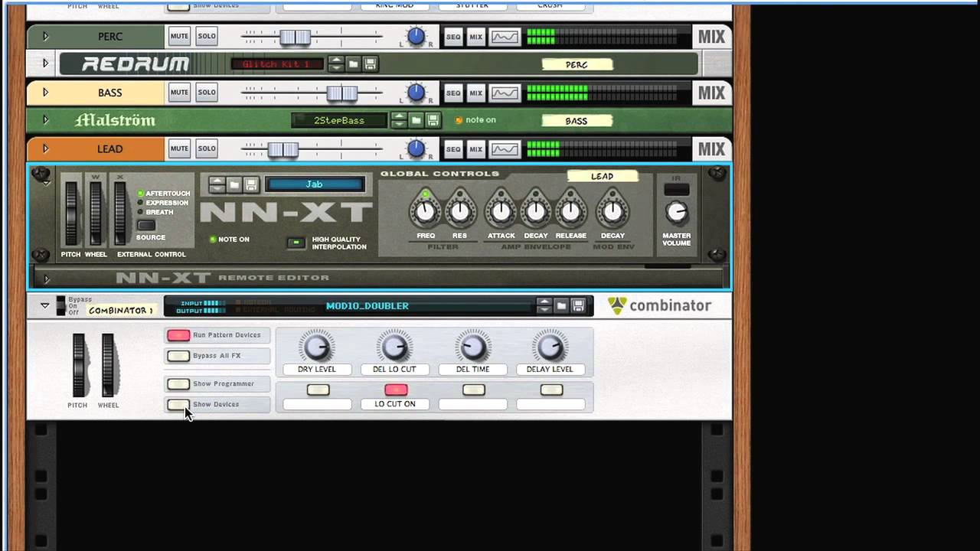Click the NN-XT external control Source button
Image resolution: width=980 pixels, height=551 pixels.
click(x=146, y=225)
